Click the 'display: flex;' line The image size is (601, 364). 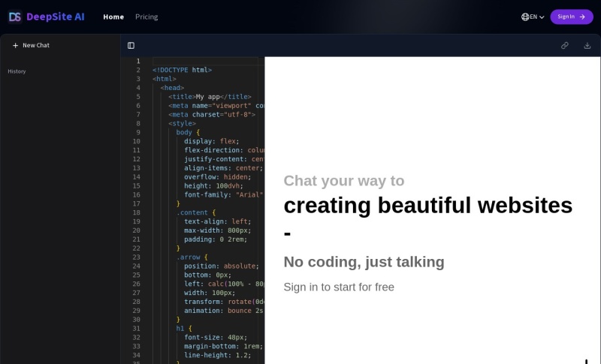coord(212,141)
